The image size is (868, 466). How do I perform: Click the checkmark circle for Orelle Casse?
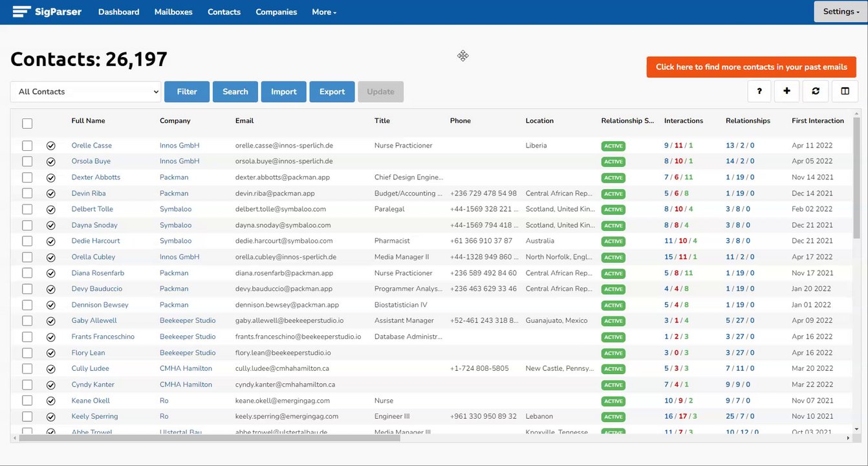coord(51,146)
